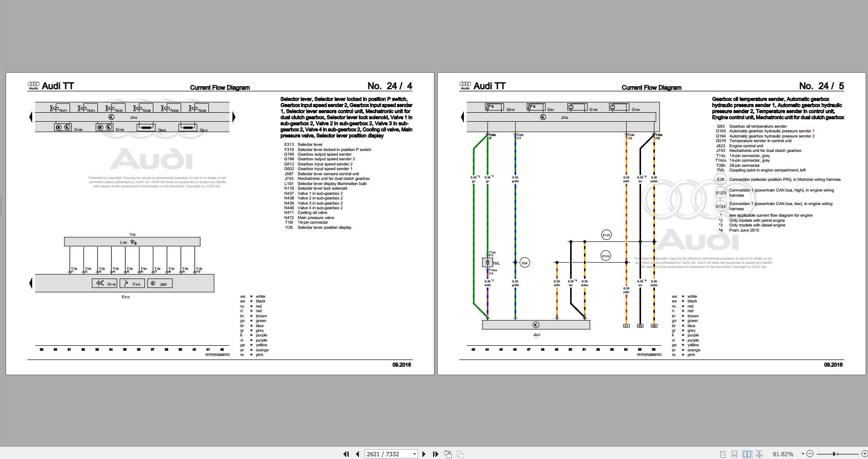
Task: Click 'N437 Valve 1 in sub-gearbox 2' row
Action: (313, 193)
